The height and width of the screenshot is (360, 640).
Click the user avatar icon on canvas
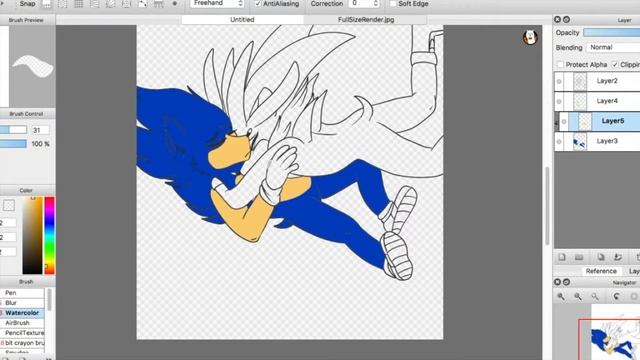pos(530,38)
